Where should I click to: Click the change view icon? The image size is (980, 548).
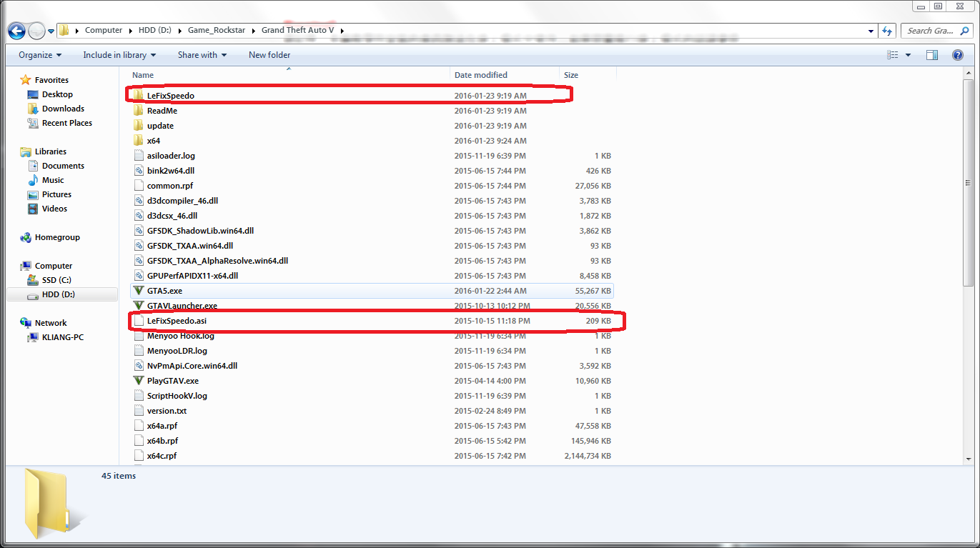(x=893, y=55)
